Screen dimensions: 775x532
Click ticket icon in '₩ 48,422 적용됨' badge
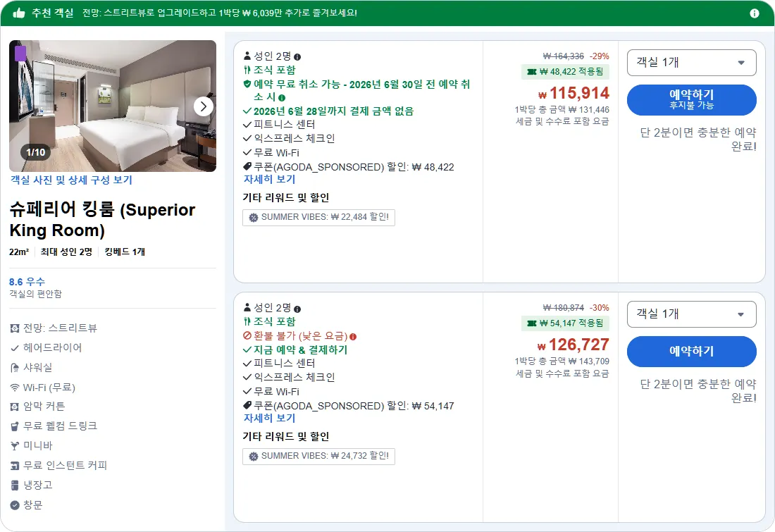532,72
